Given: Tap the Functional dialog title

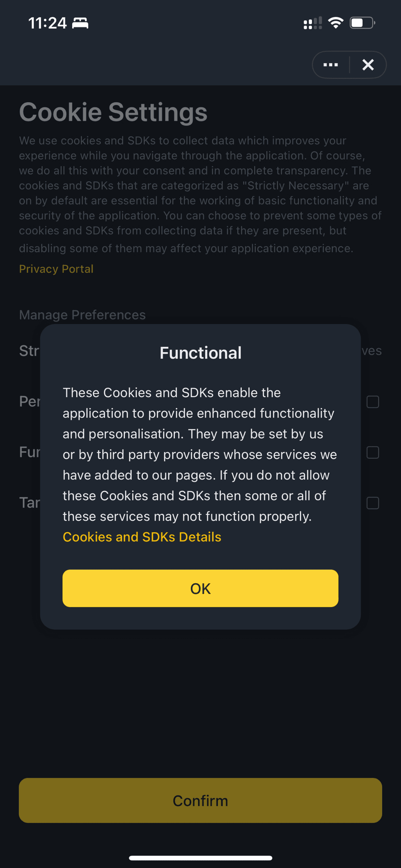Looking at the screenshot, I should pos(200,353).
